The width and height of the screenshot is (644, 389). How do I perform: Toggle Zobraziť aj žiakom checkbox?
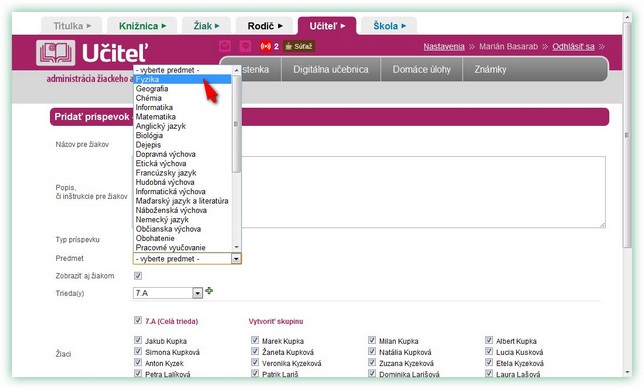click(138, 276)
